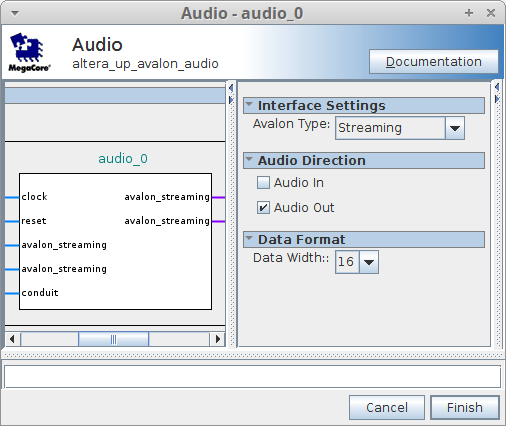
Task: Click the collapse arrow at parameters panel right edge
Action: [x=497, y=88]
